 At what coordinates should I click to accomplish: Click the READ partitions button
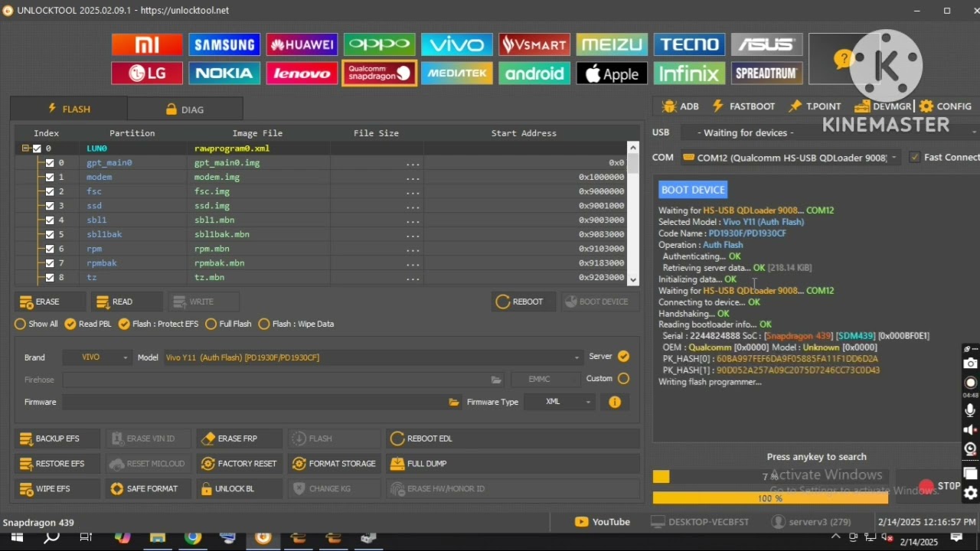(126, 302)
